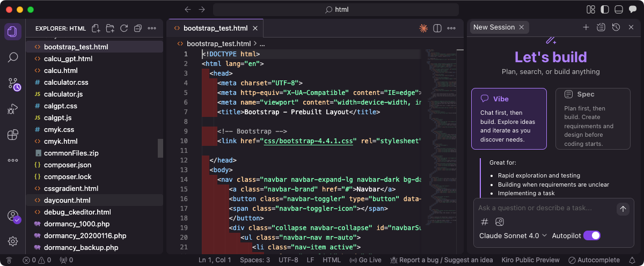Select the Spec mode card
The height and width of the screenshot is (266, 644).
click(x=592, y=119)
